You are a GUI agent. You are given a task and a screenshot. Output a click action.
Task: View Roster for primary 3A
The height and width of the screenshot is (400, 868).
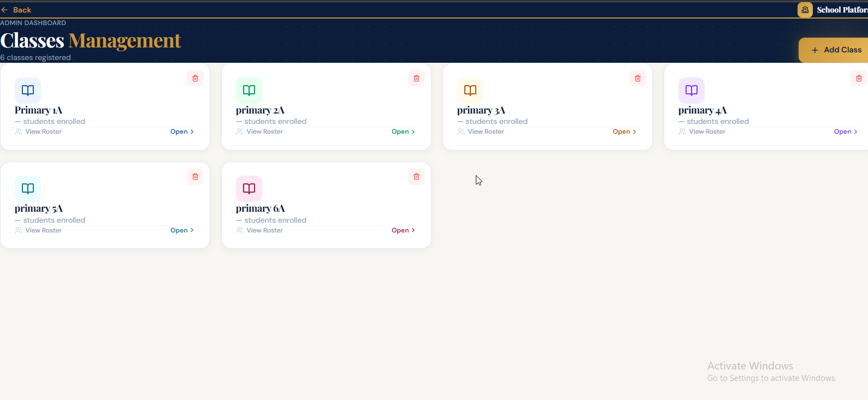(x=486, y=132)
